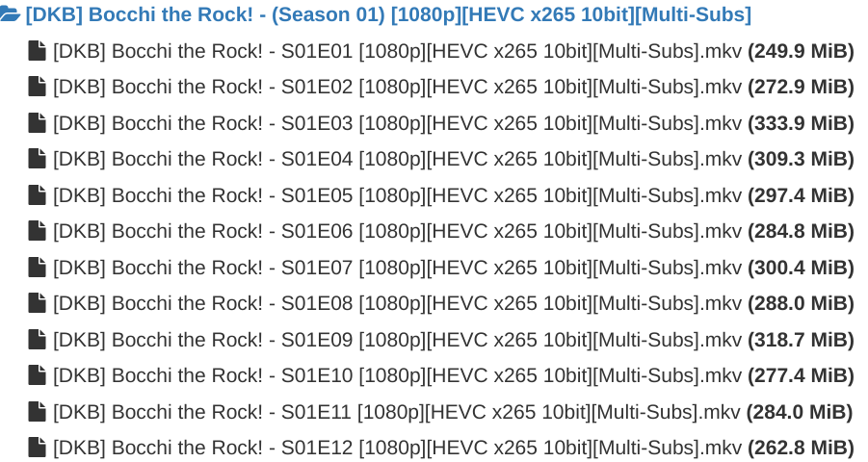The width and height of the screenshot is (868, 462).
Task: Click the S01E12 filename text
Action: (x=397, y=448)
